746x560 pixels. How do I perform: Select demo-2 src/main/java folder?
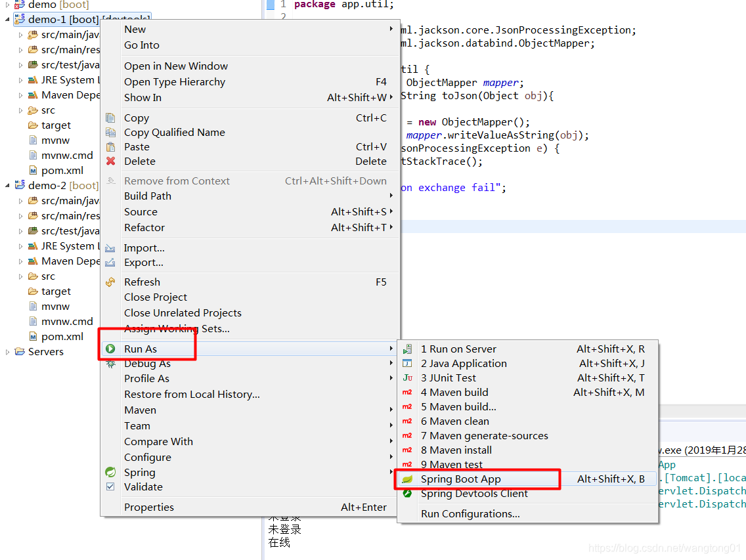click(x=70, y=201)
